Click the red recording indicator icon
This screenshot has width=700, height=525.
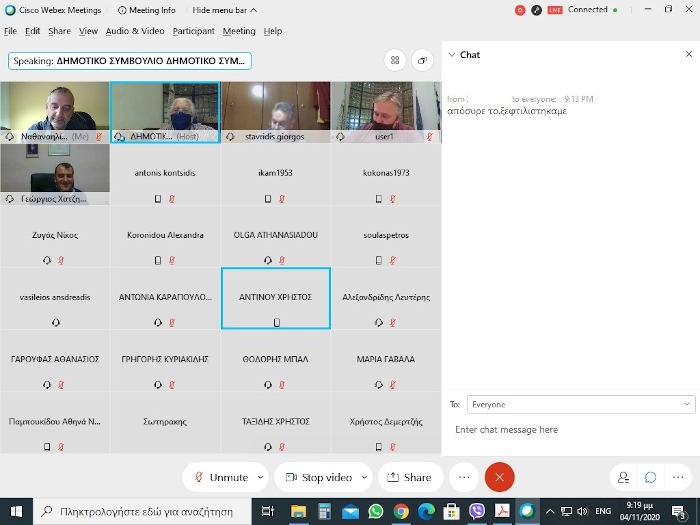(x=520, y=10)
